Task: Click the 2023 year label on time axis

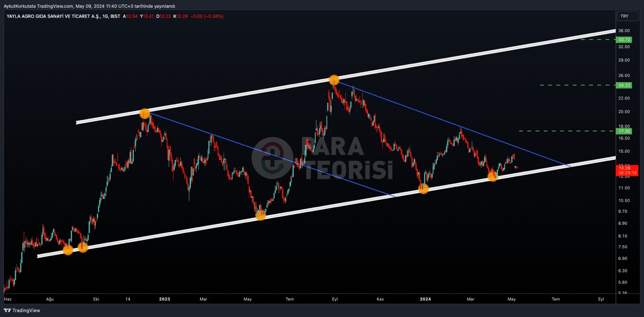Action: click(165, 299)
